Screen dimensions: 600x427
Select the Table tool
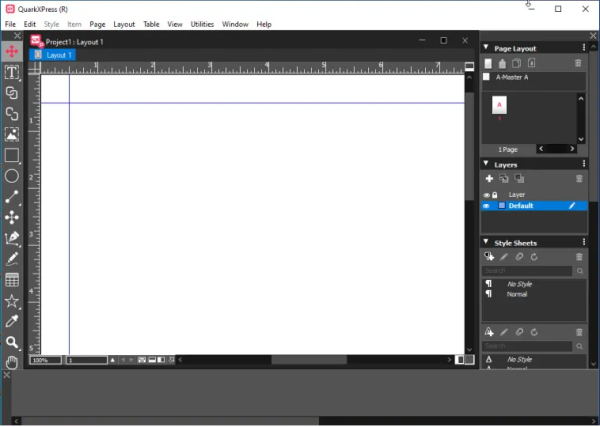pyautogui.click(x=12, y=280)
